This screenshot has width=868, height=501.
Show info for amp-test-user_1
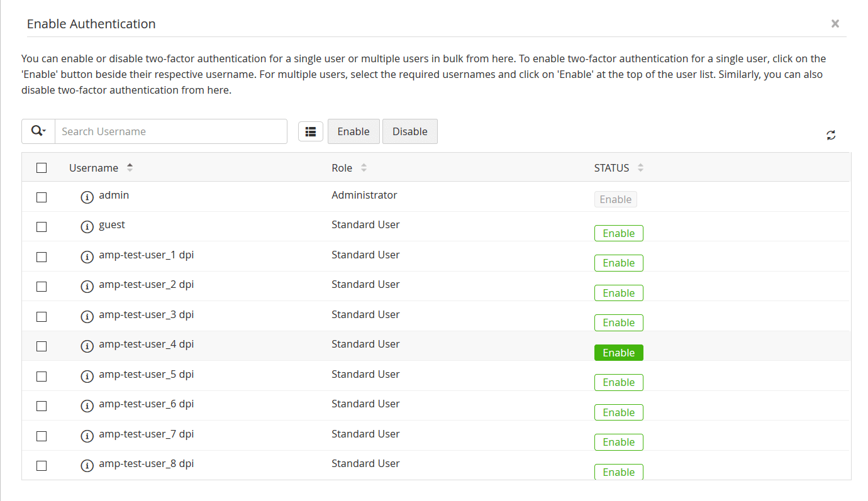click(87, 256)
